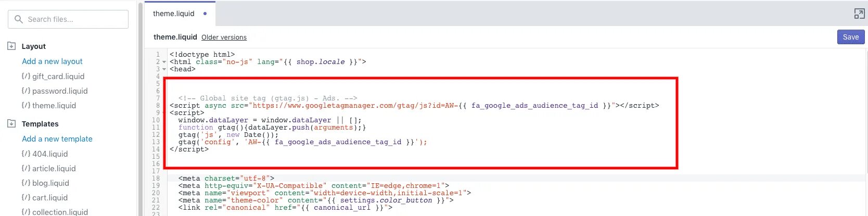Expand editor to full screen icon
868x216 pixels.
click(859, 14)
